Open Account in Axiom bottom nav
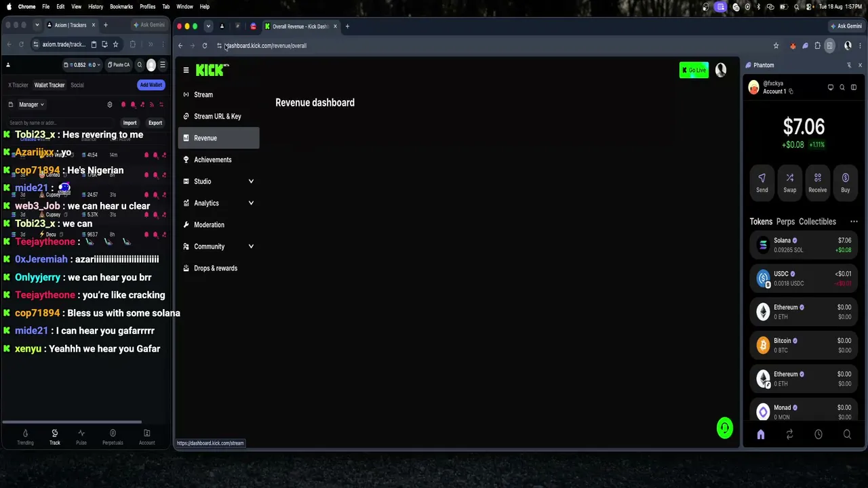This screenshot has width=868, height=488. click(146, 437)
